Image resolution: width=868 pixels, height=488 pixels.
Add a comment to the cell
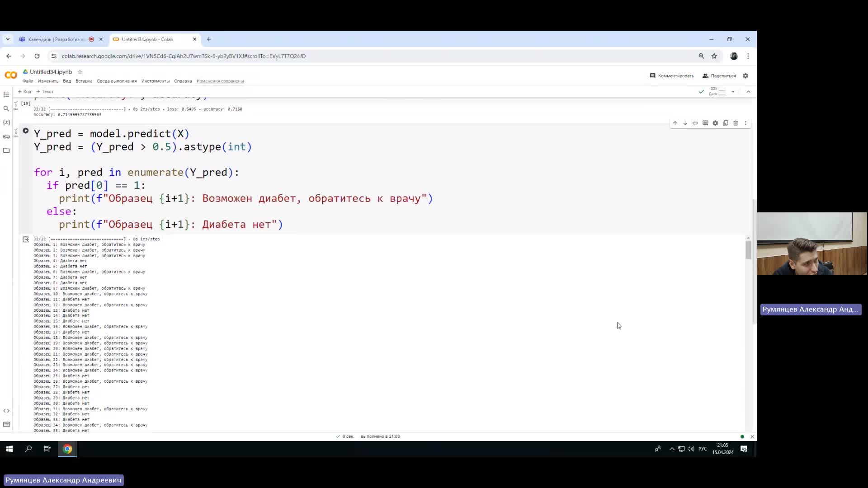point(705,123)
